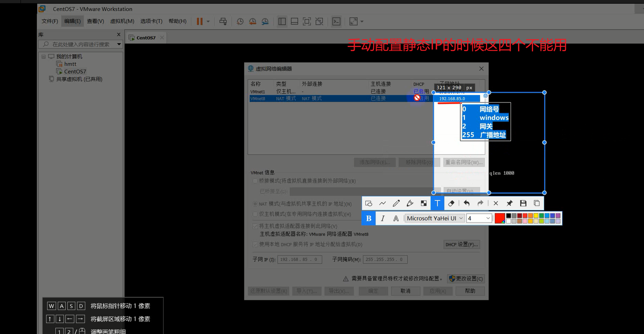
Task: Click the VMware pause virtual machine icon
Action: [200, 21]
